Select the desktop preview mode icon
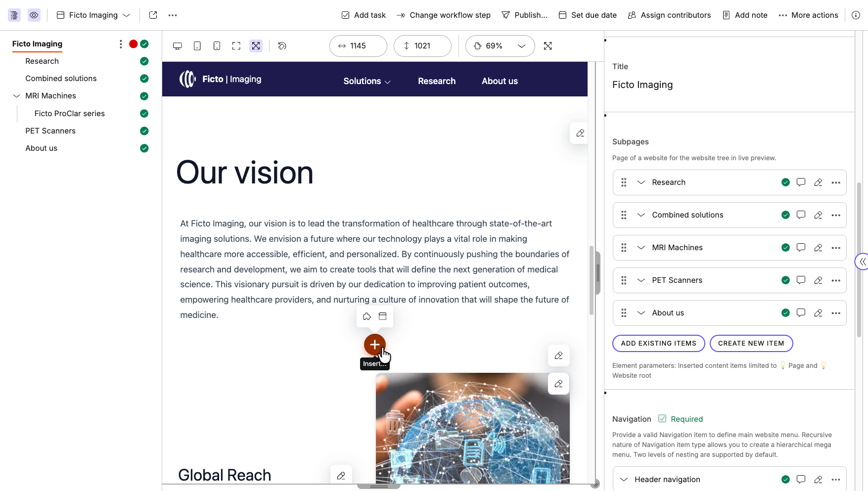 (177, 45)
